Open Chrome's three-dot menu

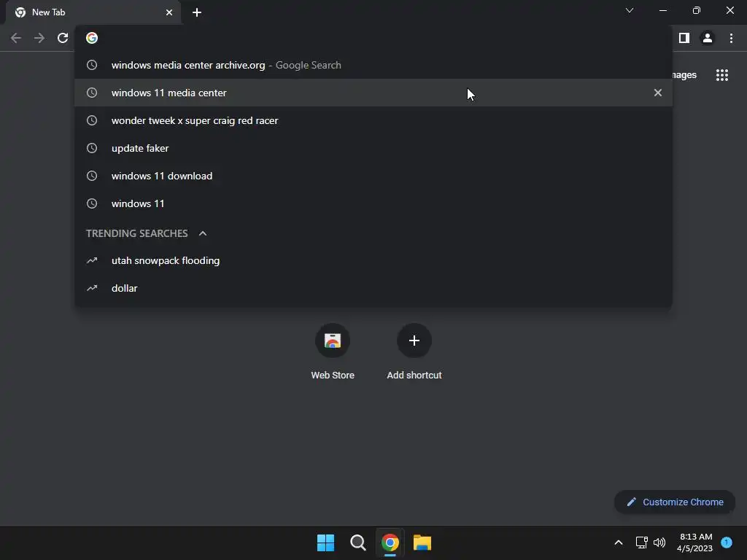(731, 38)
